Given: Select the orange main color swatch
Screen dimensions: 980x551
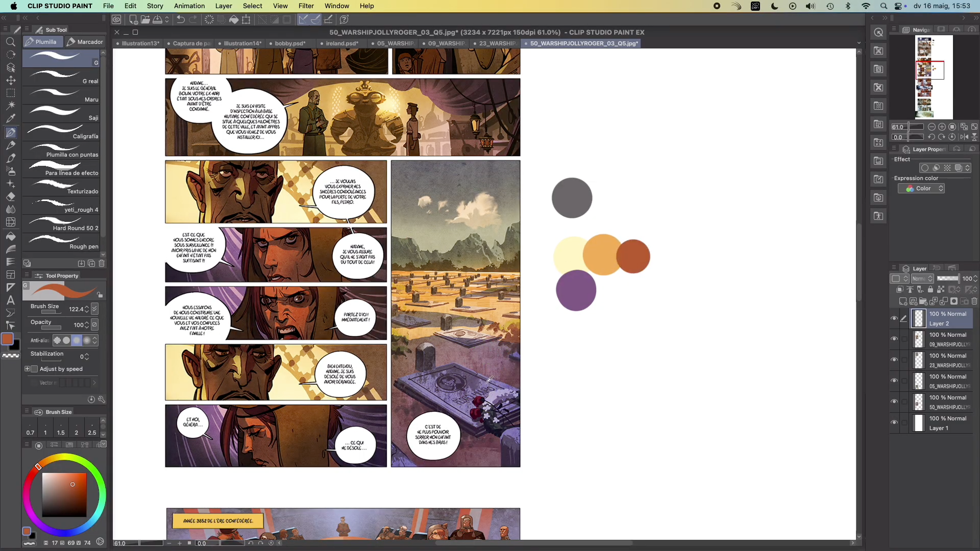Looking at the screenshot, I should coord(7,339).
